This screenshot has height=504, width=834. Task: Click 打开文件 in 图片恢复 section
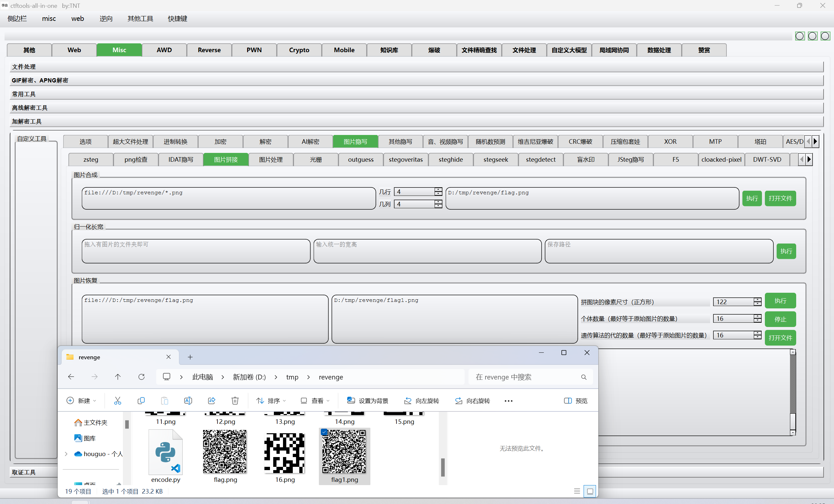coord(780,338)
